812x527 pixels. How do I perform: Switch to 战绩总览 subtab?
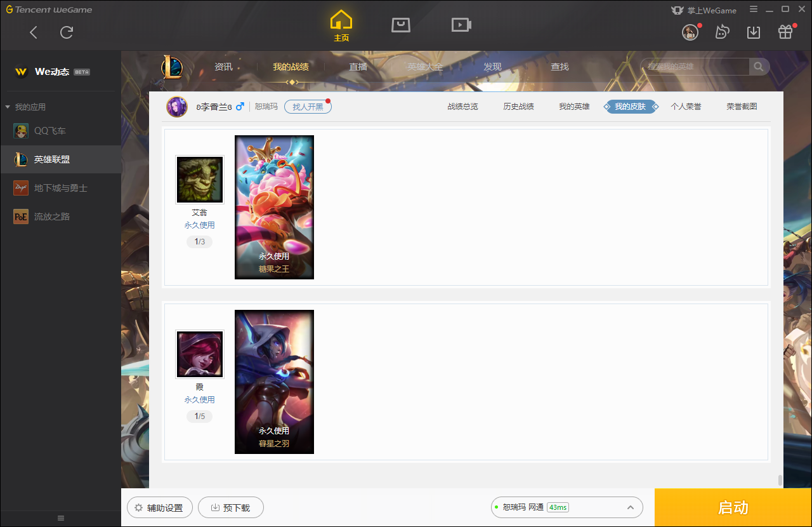[x=462, y=107]
